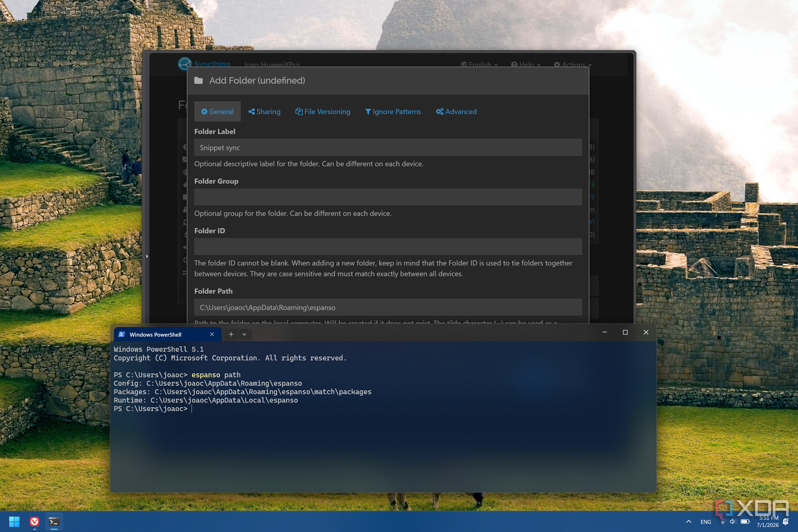Open the Help menu in Syncthing
This screenshot has width=798, height=532.
[x=526, y=64]
